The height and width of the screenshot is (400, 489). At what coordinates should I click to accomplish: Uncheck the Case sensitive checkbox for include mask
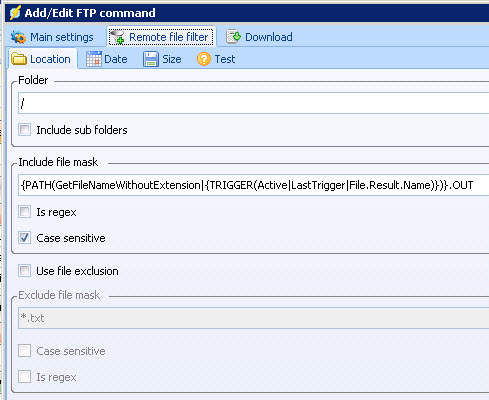[24, 238]
